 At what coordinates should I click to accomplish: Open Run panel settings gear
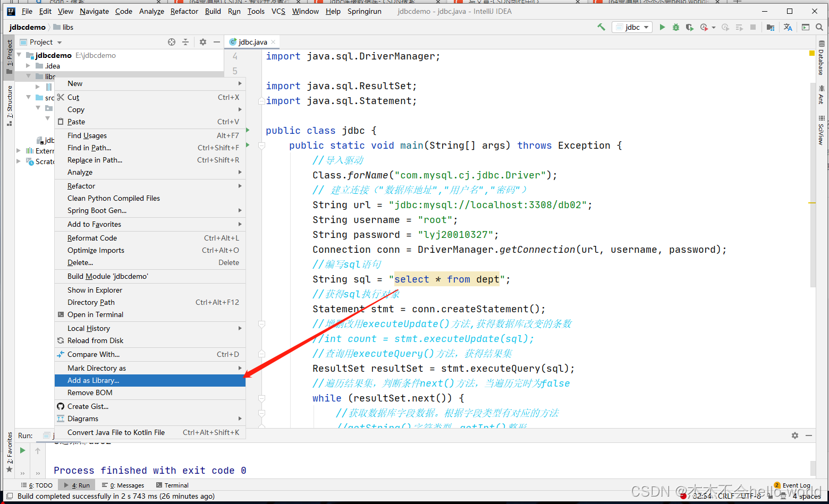click(x=795, y=435)
